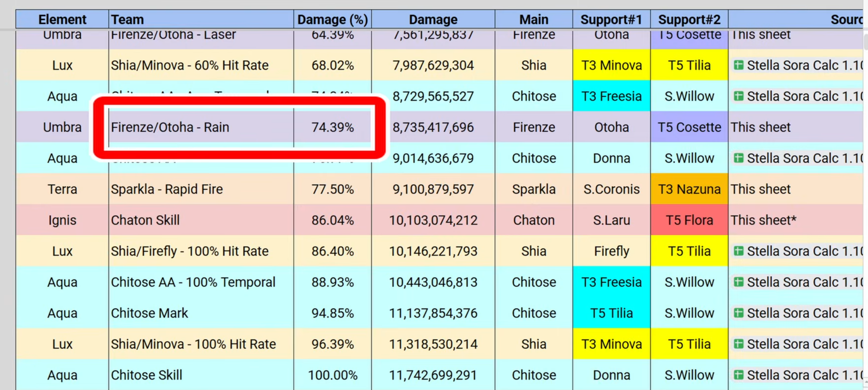
Task: Select the S.Coronis support cell
Action: coord(612,189)
